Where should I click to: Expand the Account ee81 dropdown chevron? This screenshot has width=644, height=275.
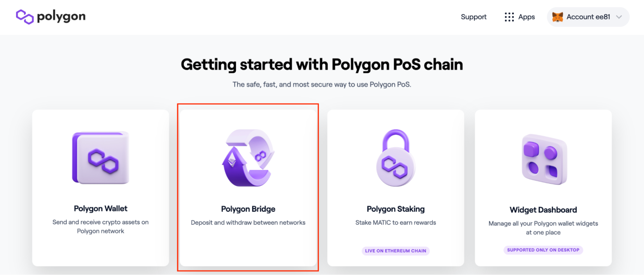[x=619, y=17]
